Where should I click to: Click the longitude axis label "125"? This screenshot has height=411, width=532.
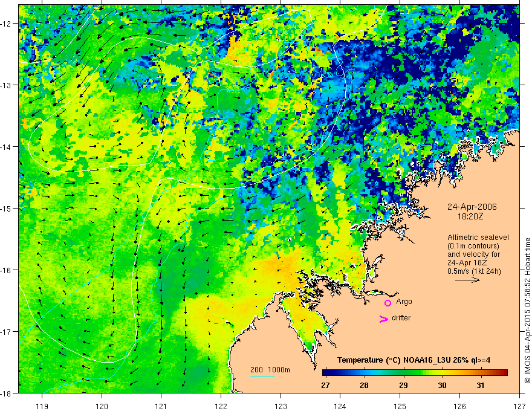pos(400,406)
